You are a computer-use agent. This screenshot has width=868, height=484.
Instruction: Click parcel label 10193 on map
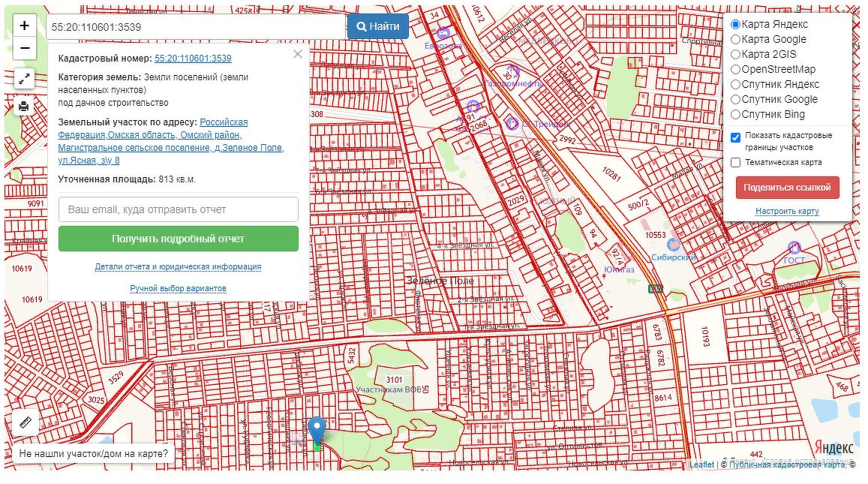[x=705, y=337]
